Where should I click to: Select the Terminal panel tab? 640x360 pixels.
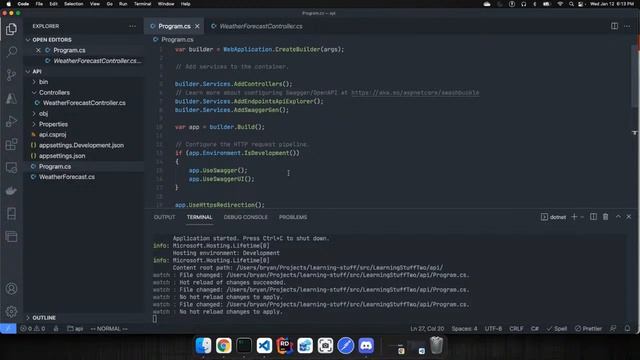[200, 217]
